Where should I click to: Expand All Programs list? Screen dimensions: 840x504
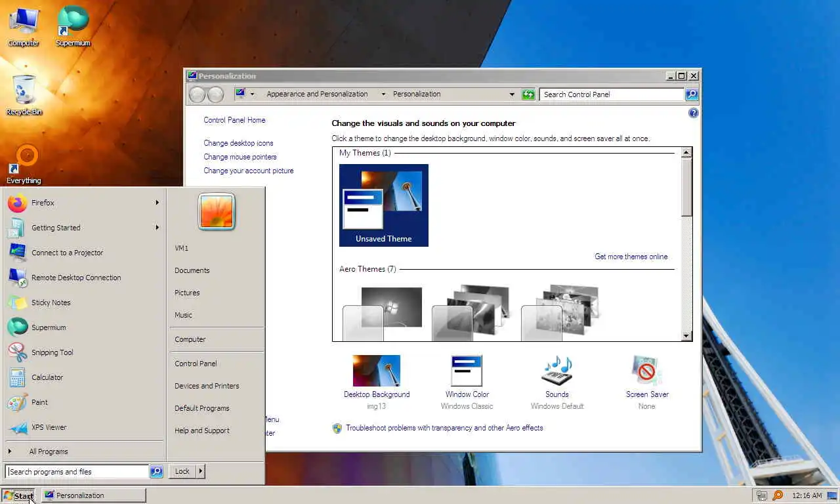(83, 451)
